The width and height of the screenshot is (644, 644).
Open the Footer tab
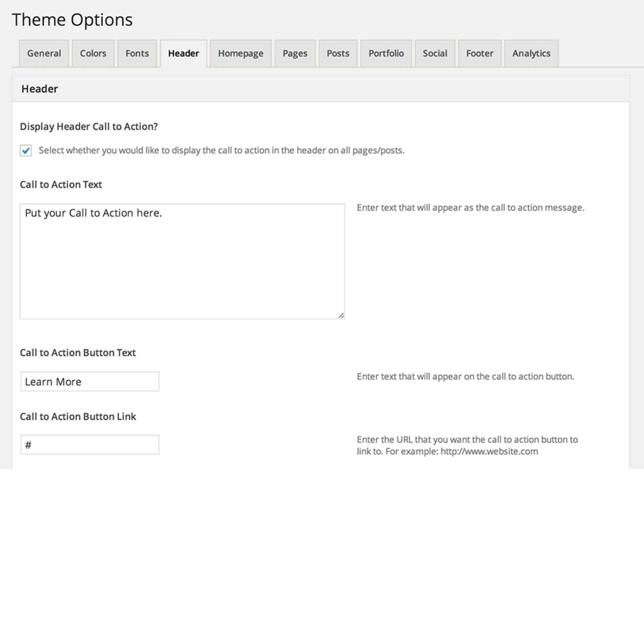tap(480, 53)
